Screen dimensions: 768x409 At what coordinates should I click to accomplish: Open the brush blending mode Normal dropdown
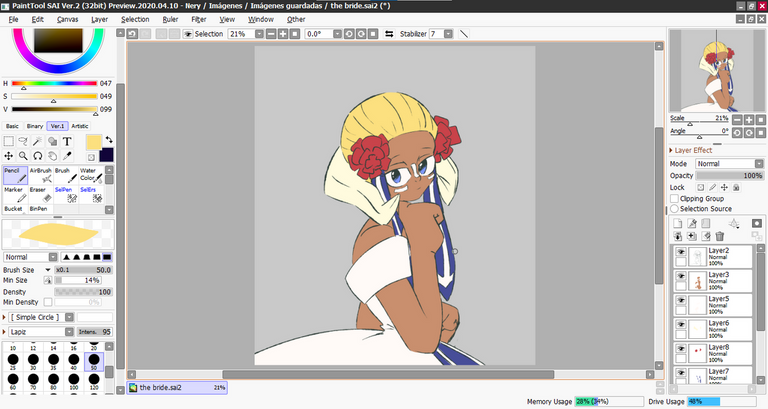coord(53,257)
